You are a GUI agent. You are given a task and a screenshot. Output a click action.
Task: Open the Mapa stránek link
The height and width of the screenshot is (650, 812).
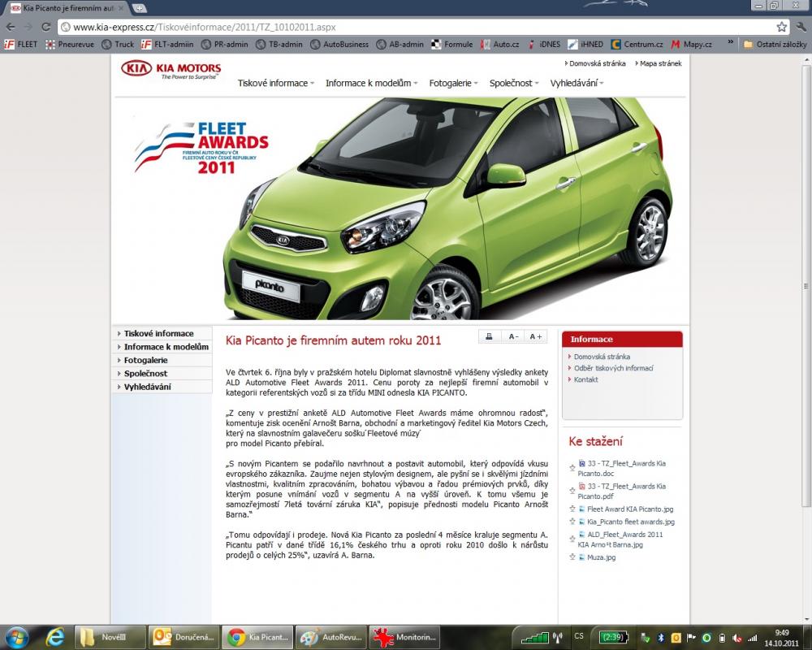[659, 63]
